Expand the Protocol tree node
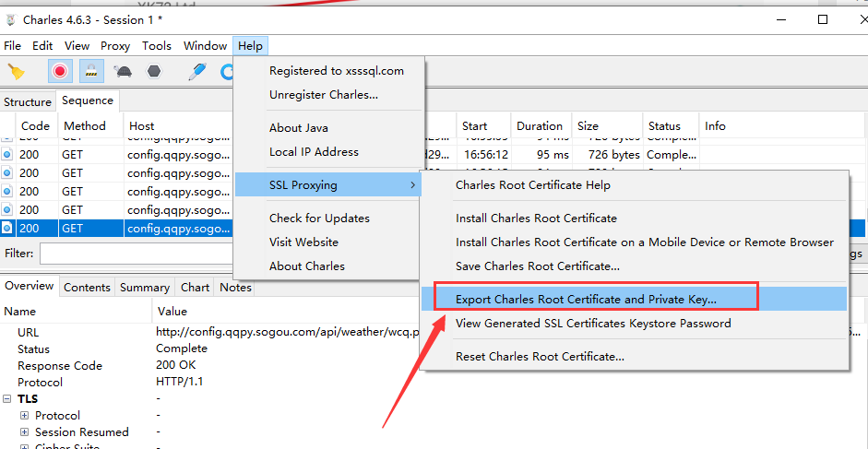868x449 pixels. (25, 416)
